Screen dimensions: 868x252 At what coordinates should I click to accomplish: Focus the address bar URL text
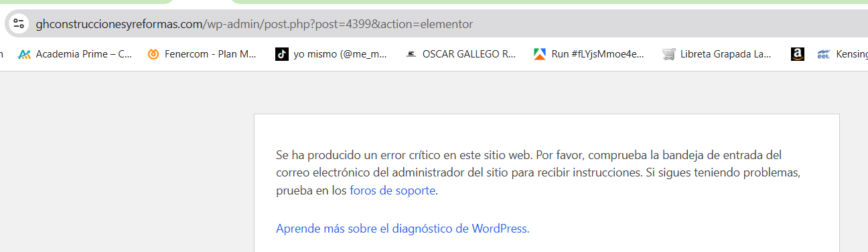coord(255,24)
